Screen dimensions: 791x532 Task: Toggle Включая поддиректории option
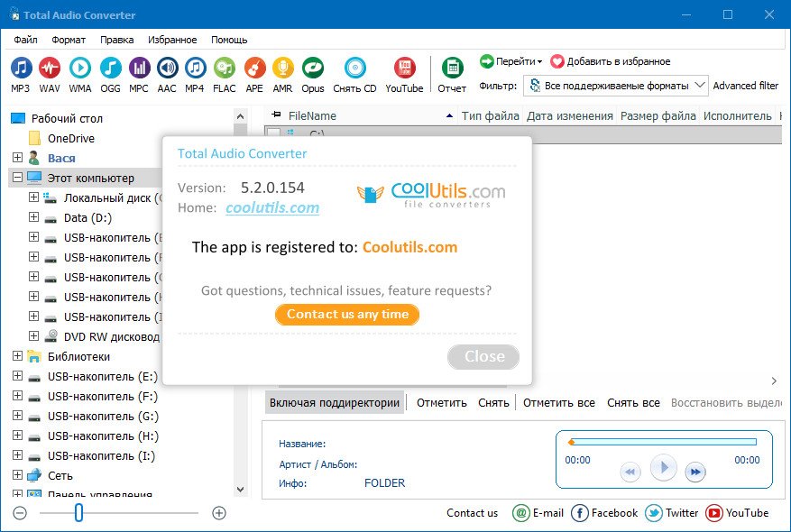(x=335, y=403)
